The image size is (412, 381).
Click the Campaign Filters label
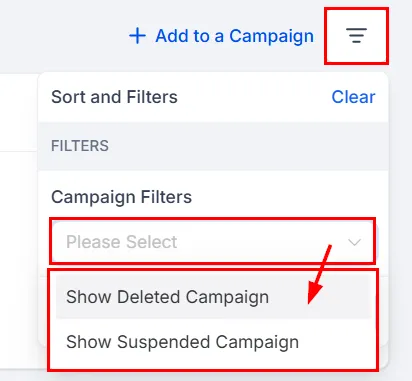click(121, 197)
